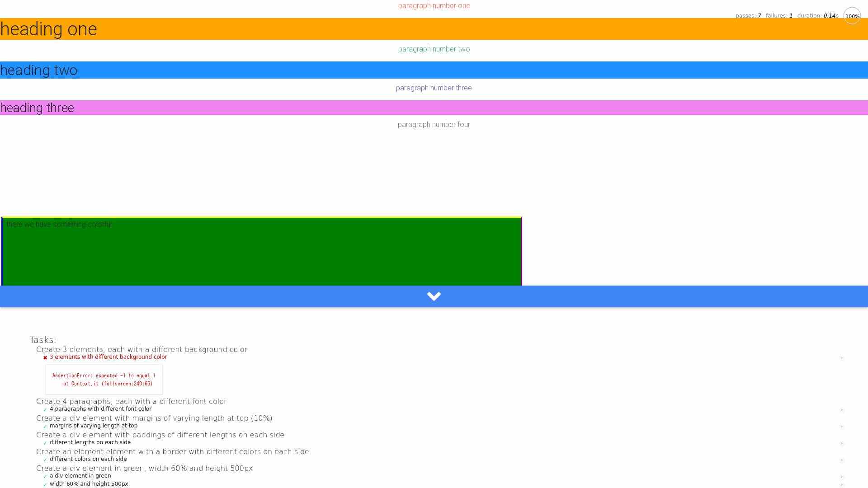Click the down chevron on blue bar
This screenshot has height=488, width=868.
[434, 296]
